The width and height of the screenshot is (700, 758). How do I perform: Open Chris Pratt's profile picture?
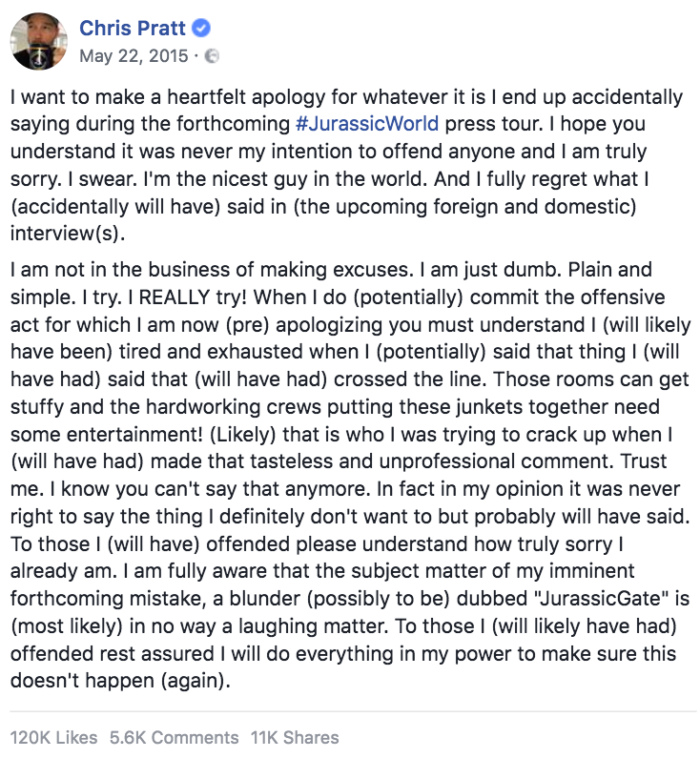click(39, 41)
